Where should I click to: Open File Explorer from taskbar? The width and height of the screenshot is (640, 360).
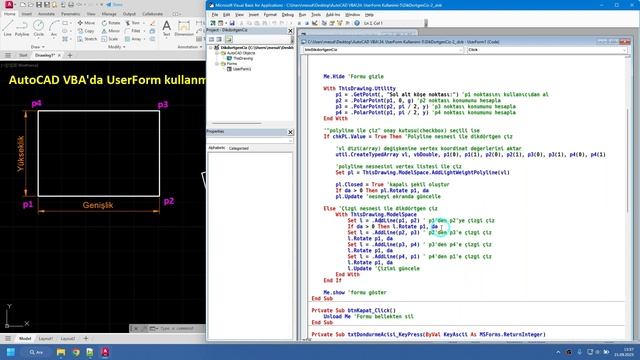click(61, 352)
